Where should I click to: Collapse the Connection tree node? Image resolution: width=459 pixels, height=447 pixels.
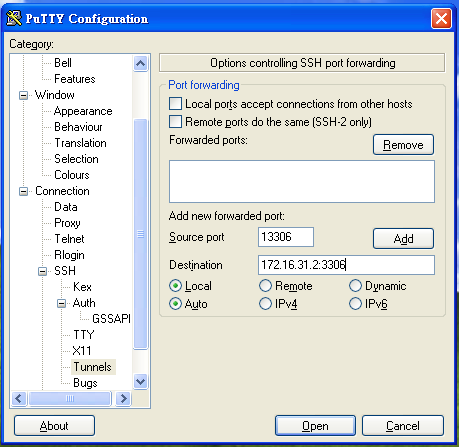23,191
